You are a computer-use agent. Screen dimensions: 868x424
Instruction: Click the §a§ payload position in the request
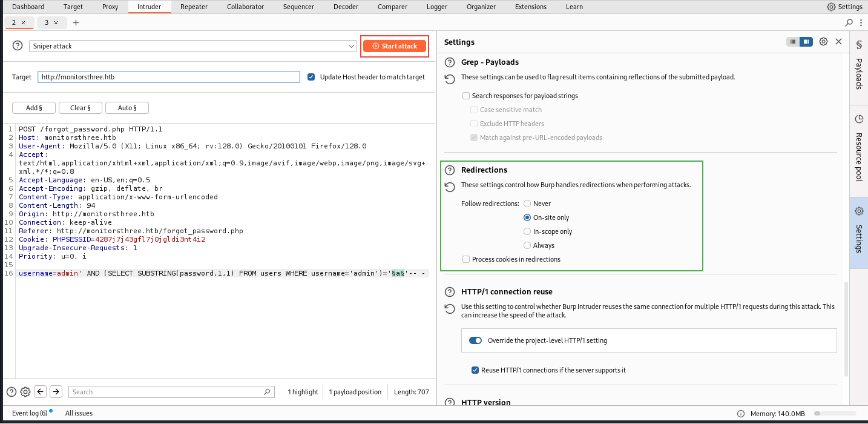tap(398, 273)
